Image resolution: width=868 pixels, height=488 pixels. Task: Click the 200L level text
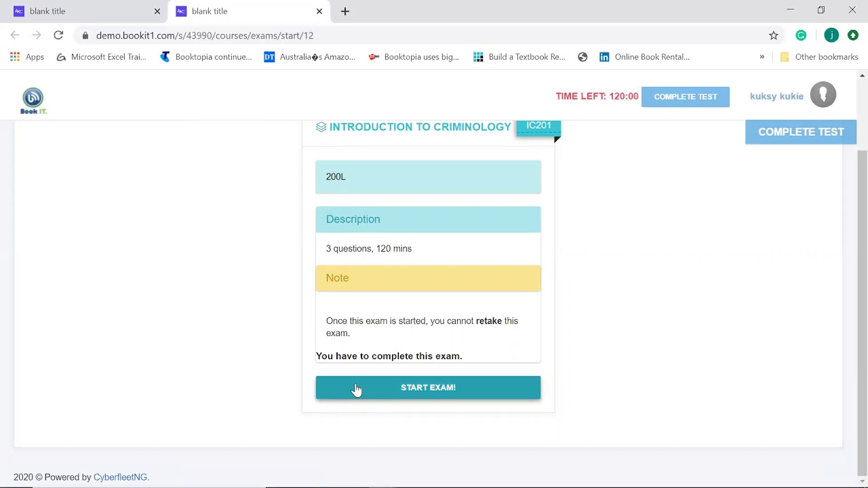[336, 176]
